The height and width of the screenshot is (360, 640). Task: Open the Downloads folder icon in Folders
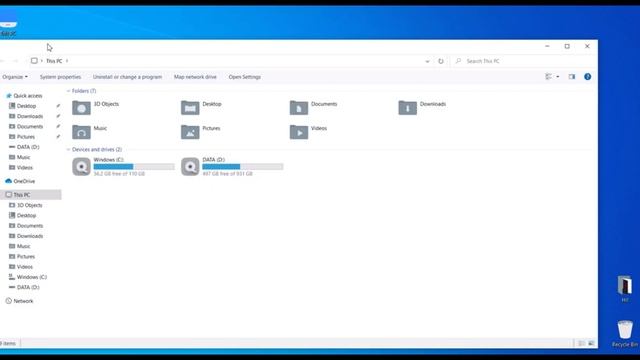tap(407, 108)
